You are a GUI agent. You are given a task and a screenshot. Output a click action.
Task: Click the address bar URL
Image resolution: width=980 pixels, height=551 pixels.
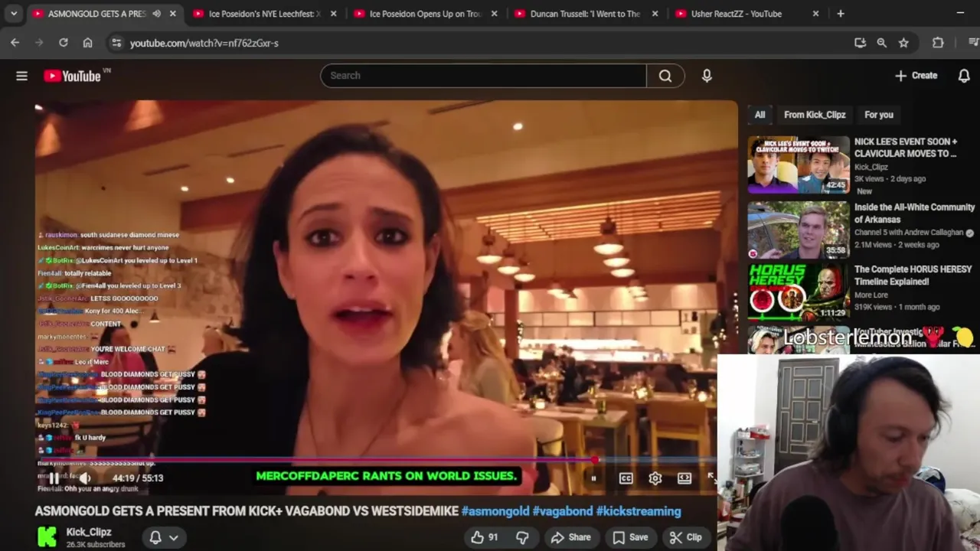[x=204, y=44]
